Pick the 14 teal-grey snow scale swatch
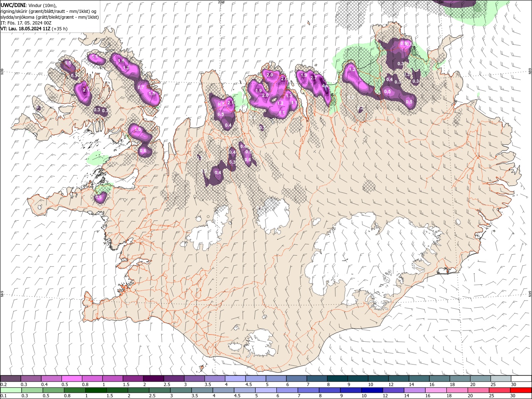The width and height of the screenshot is (532, 399). coord(419,378)
